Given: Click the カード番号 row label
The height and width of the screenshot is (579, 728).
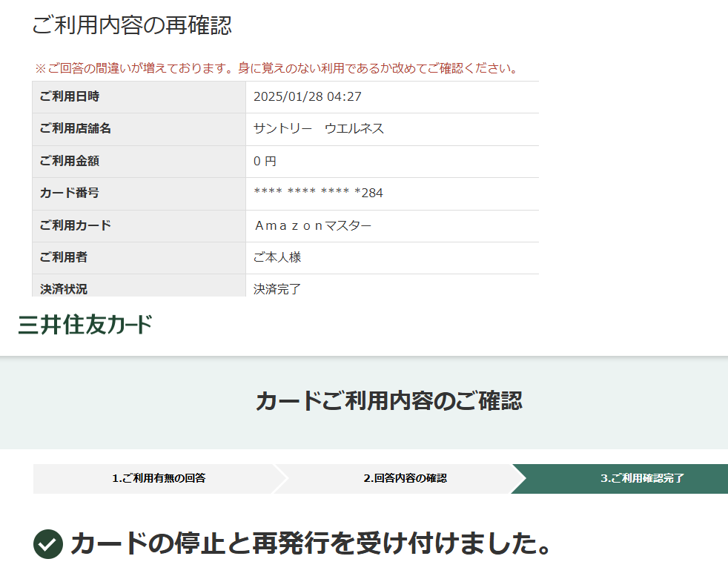Looking at the screenshot, I should click(x=70, y=193).
